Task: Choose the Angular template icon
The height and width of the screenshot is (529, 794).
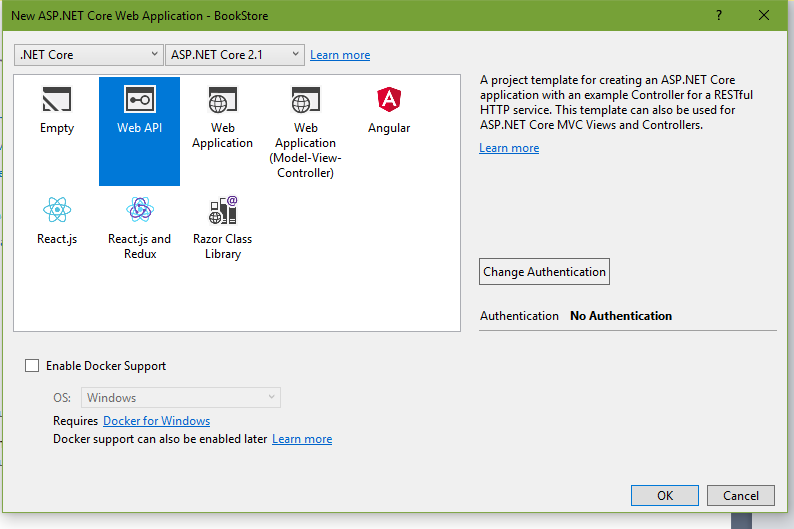Action: point(389,99)
